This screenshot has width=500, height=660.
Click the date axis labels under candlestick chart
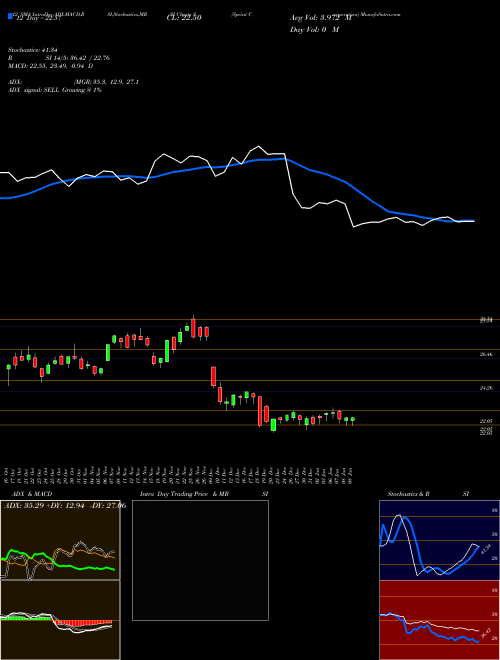179,474
